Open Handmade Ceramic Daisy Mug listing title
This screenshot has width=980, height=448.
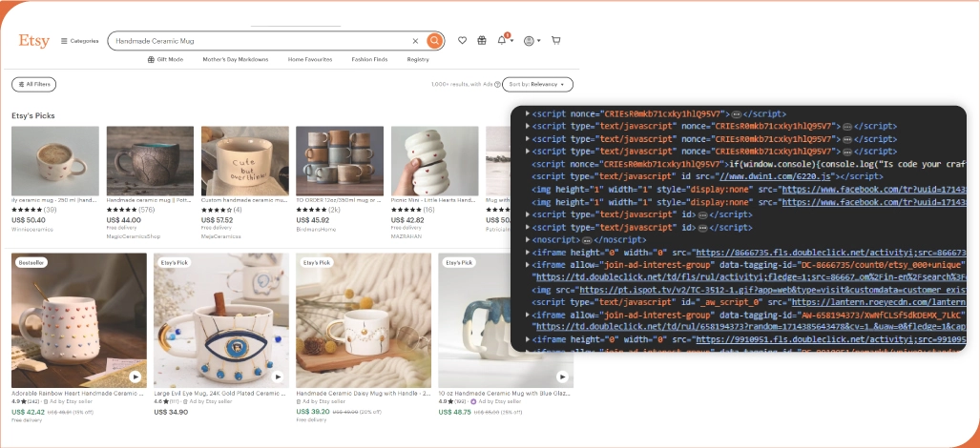point(364,394)
